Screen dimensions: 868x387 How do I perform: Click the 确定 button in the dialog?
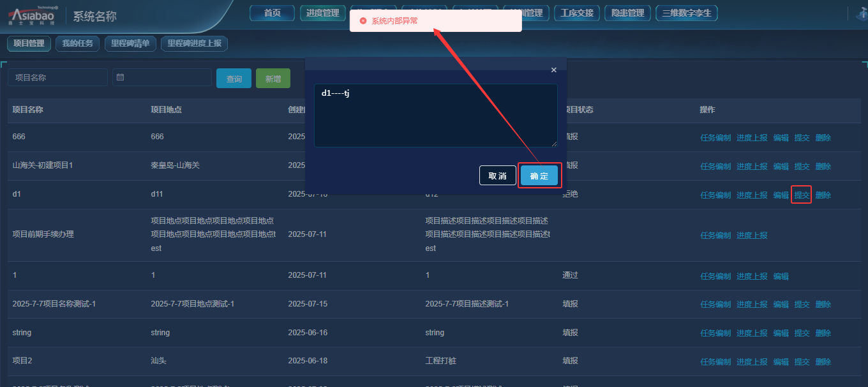tap(539, 176)
